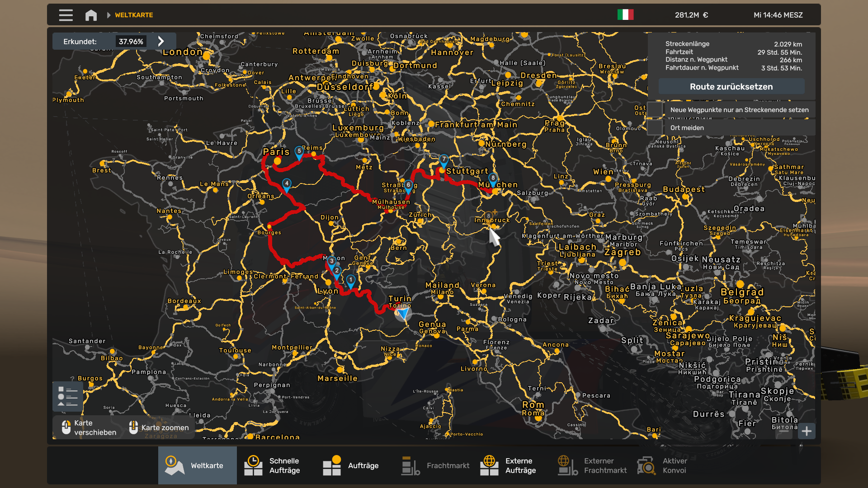This screenshot has height=488, width=868.
Task: Click the Weltkarte breadcrumb link
Action: click(134, 15)
